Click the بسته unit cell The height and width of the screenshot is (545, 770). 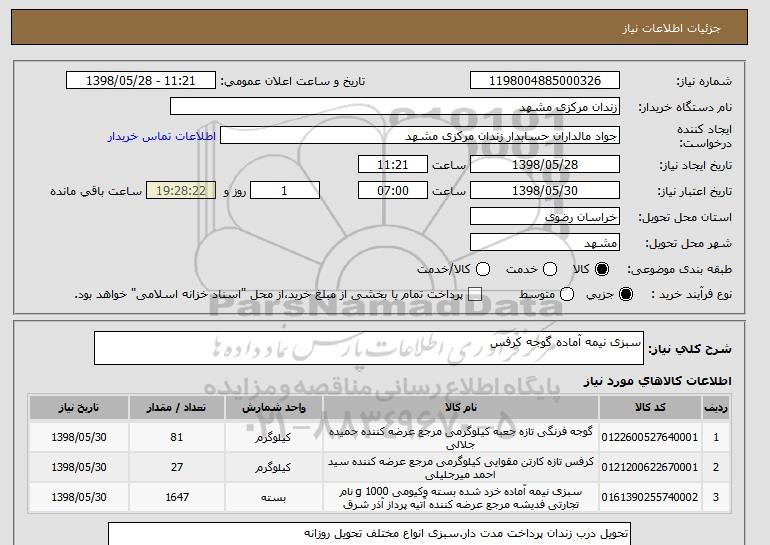pos(274,497)
